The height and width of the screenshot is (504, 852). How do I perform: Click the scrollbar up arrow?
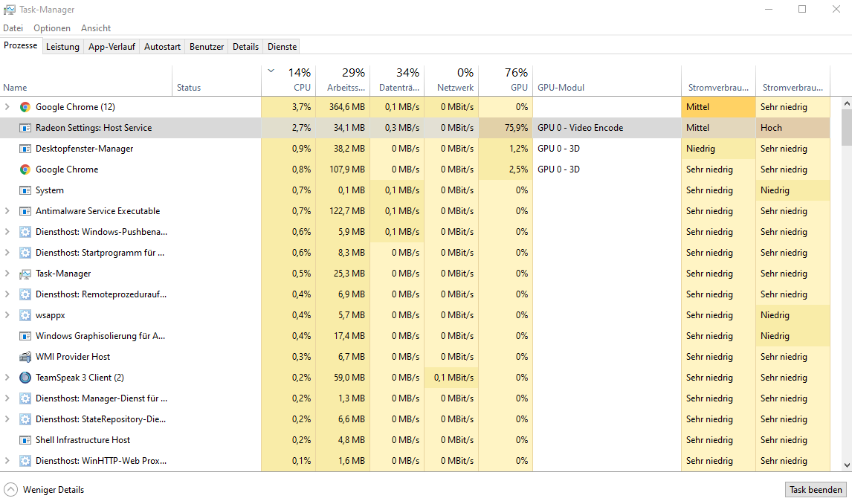(x=847, y=103)
